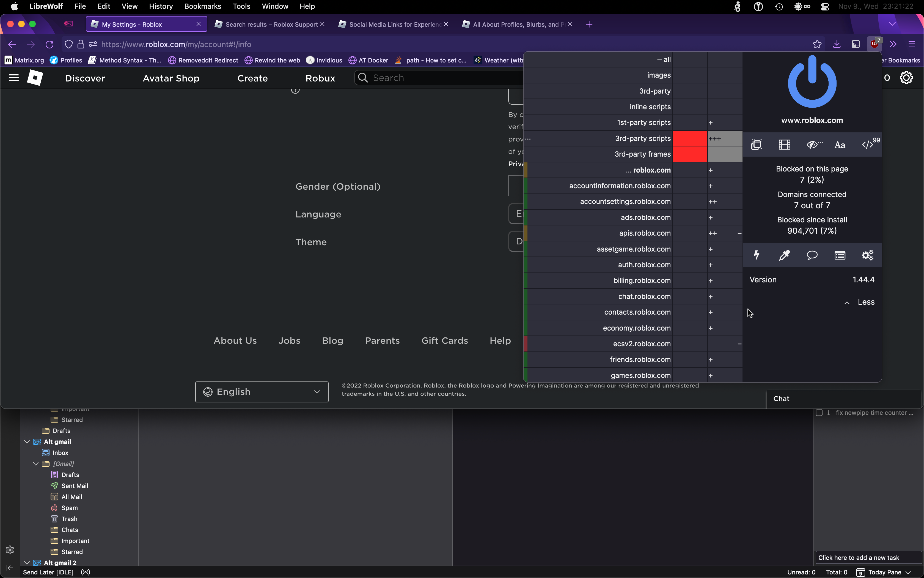Open the Bookmarks menu bar item
The height and width of the screenshot is (578, 924).
[x=202, y=6]
